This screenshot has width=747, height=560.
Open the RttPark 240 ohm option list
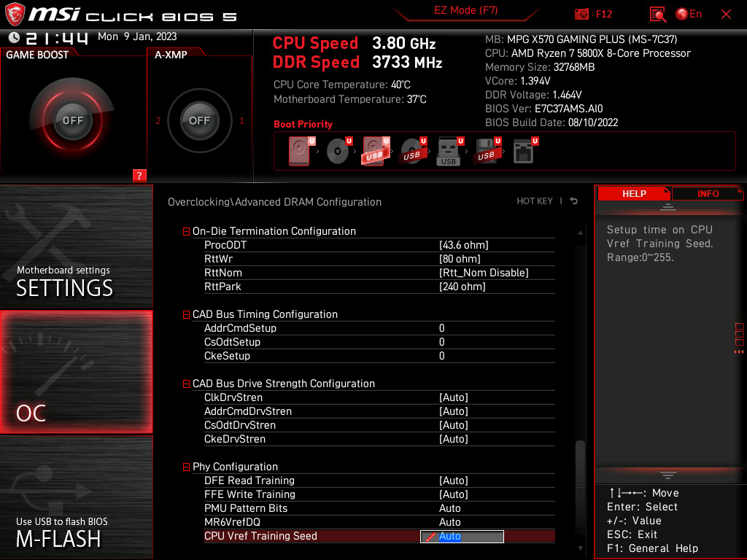tap(462, 287)
